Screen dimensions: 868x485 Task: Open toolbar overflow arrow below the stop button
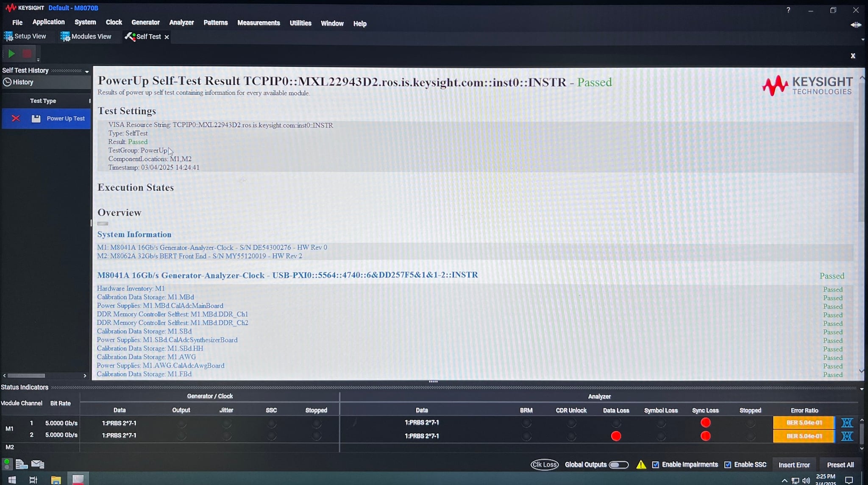pos(38,60)
